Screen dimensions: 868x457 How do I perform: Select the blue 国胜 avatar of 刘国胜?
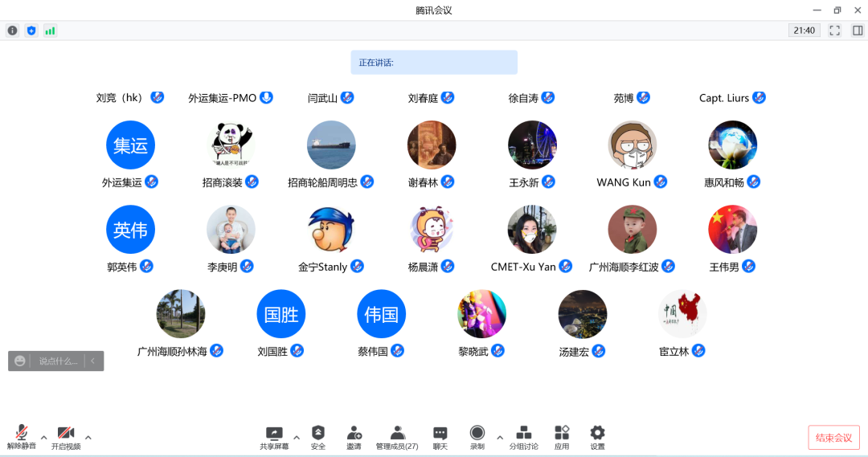[x=281, y=314]
